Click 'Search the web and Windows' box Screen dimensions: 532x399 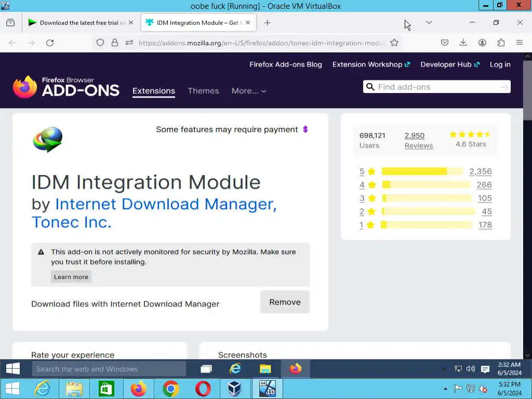pyautogui.click(x=109, y=369)
